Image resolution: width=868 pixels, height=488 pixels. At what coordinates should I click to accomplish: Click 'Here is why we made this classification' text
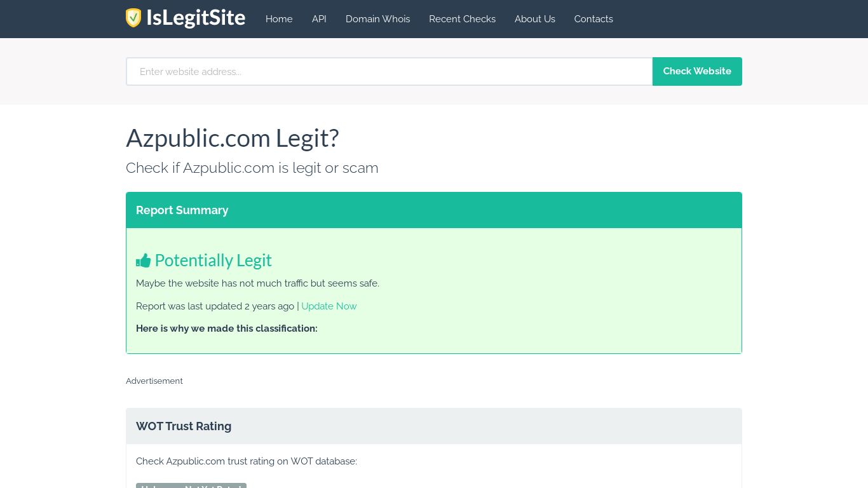227,329
